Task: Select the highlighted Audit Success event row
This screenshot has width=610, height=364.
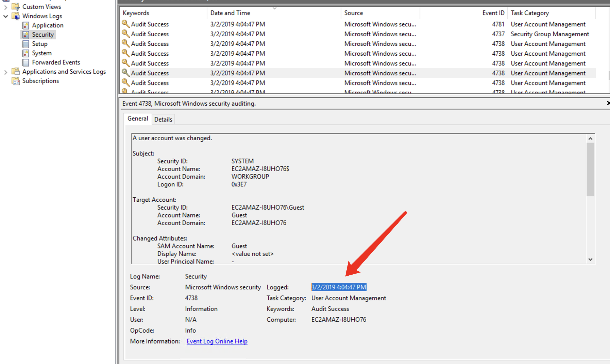Action: 292,73
